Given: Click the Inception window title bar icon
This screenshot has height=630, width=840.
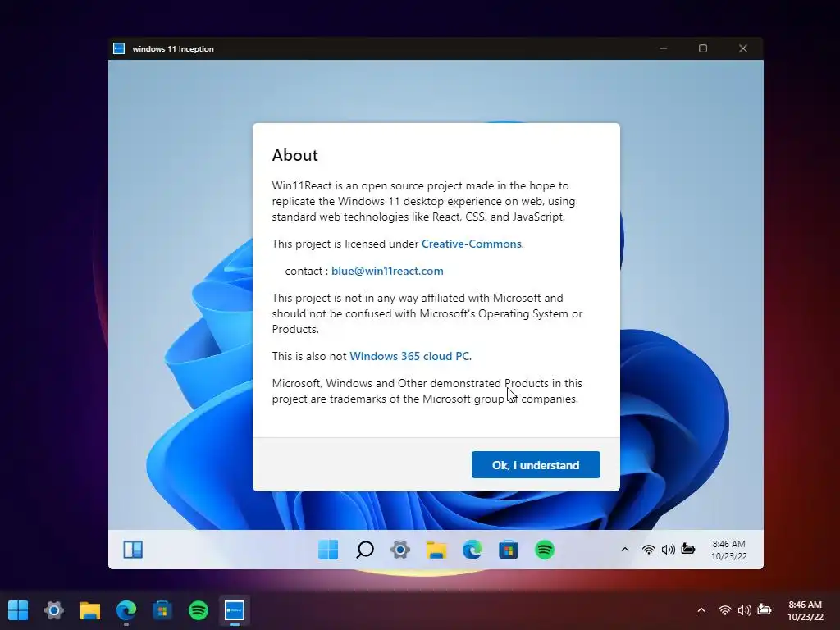Looking at the screenshot, I should coord(119,48).
